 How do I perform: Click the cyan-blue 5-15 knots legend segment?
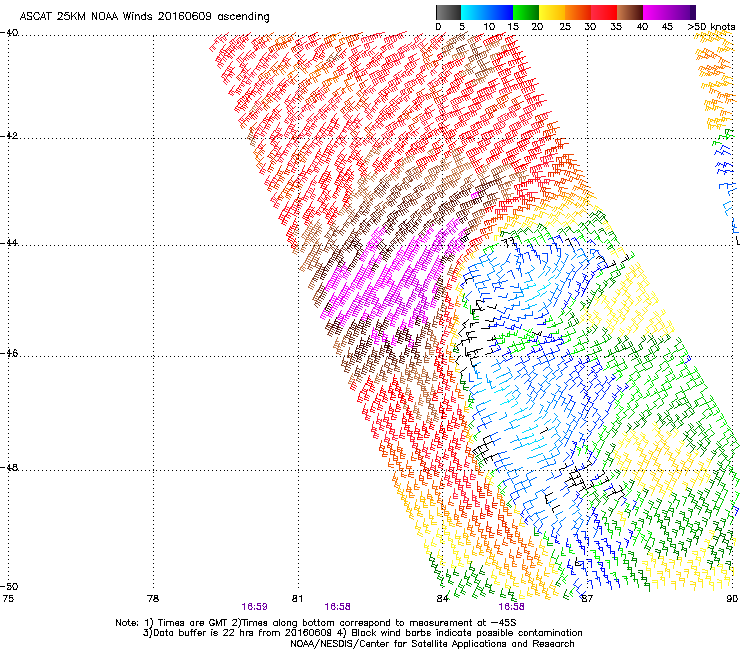[487, 12]
